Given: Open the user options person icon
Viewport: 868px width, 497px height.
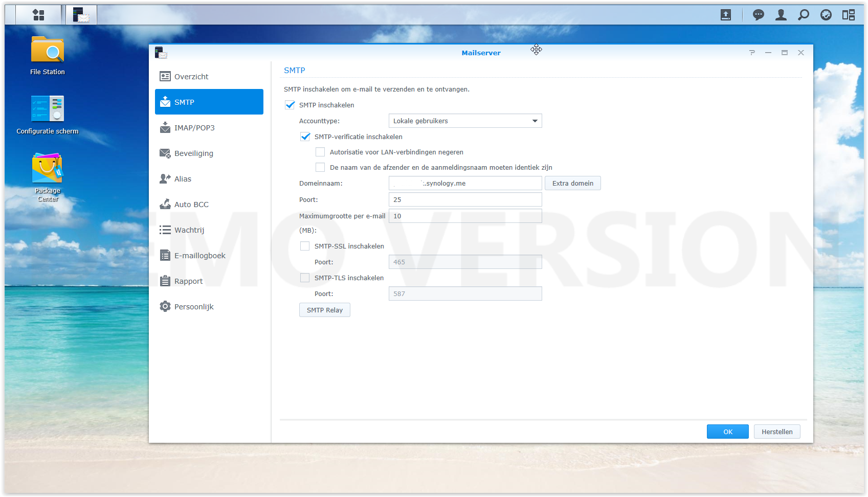Looking at the screenshot, I should [x=781, y=15].
